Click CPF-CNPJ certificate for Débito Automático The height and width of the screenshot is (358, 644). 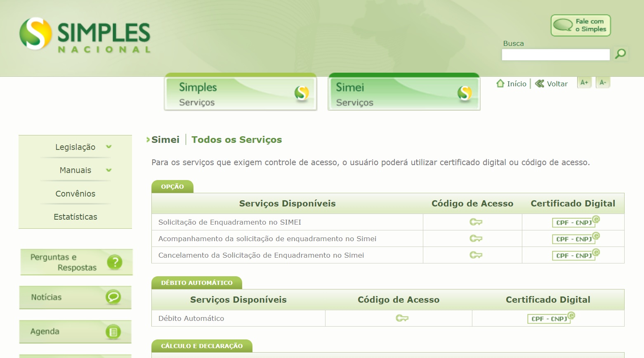[551, 318]
